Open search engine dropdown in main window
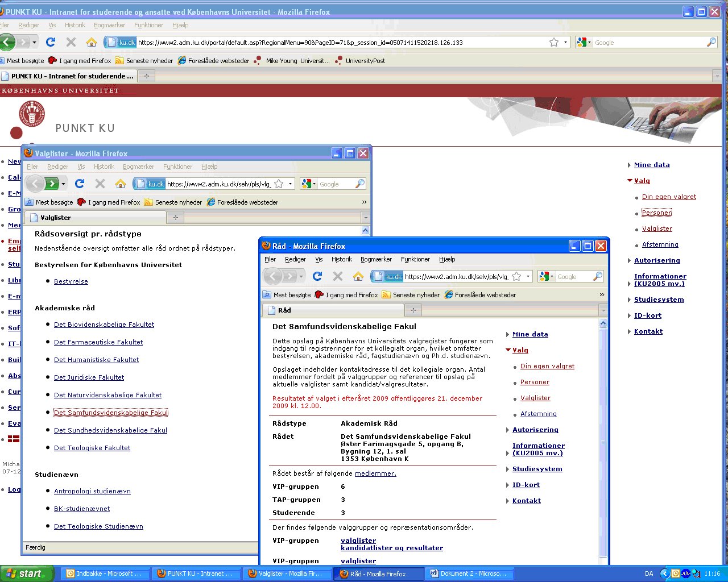Image resolution: width=728 pixels, height=582 pixels. pyautogui.click(x=584, y=42)
